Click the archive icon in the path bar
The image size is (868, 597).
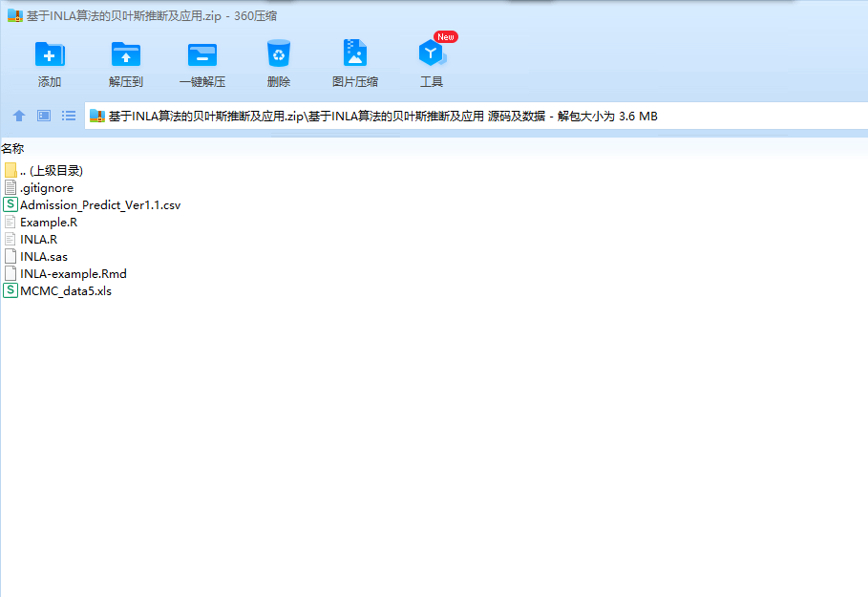[97, 116]
